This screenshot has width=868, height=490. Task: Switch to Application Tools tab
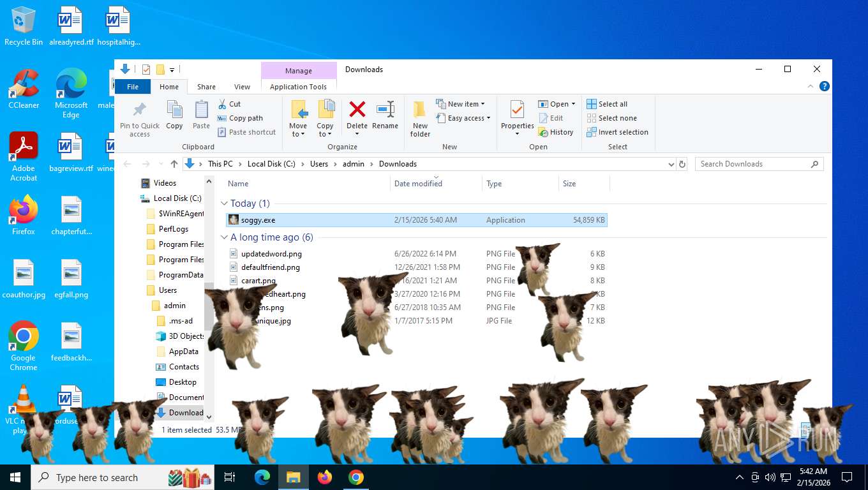[298, 87]
